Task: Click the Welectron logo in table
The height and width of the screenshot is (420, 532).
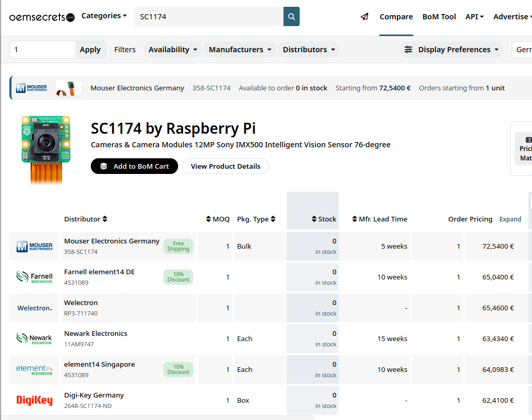Action: pos(34,308)
